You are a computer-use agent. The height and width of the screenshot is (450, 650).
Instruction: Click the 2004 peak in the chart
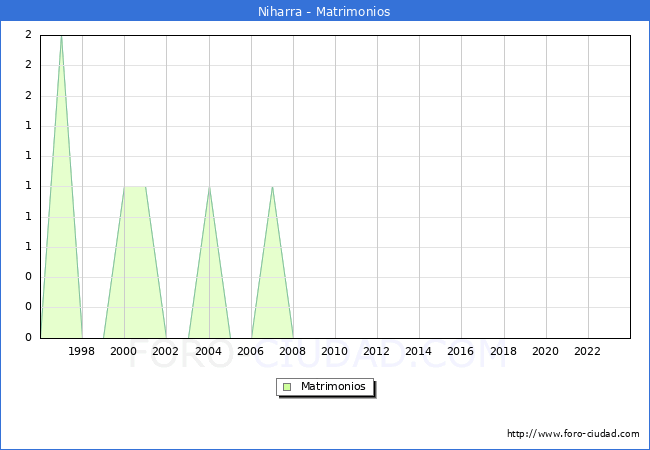tap(209, 188)
